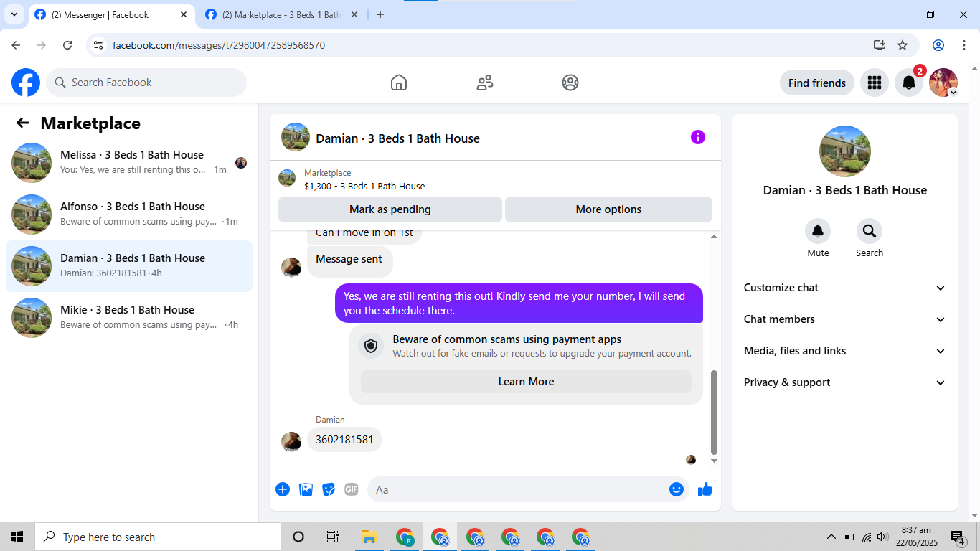Open more actions plus icon in composer
The image size is (980, 551).
(283, 489)
